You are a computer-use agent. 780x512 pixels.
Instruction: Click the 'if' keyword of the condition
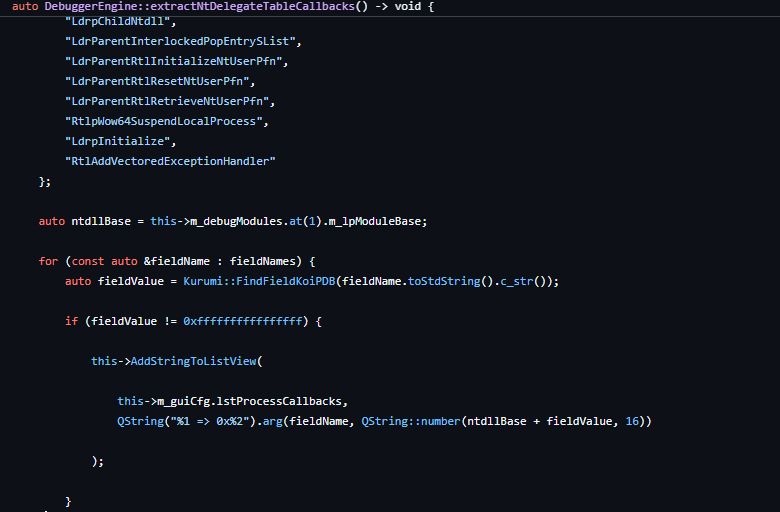pos(72,321)
